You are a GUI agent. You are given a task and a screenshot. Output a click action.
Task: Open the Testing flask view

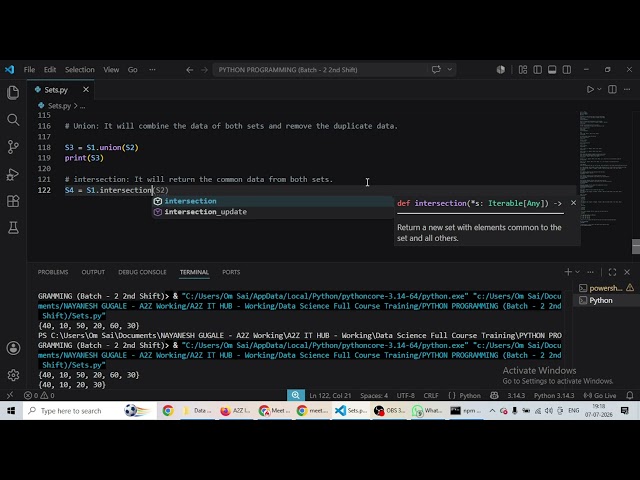coord(13,228)
